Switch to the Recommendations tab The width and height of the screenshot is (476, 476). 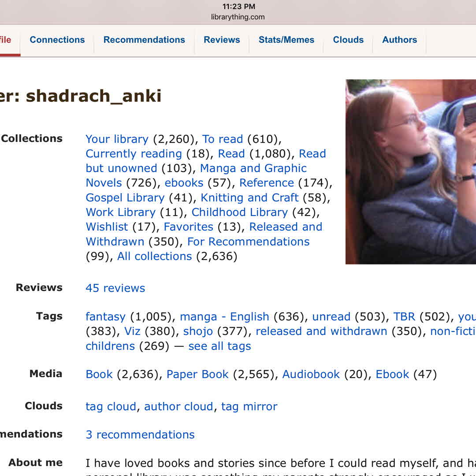click(x=144, y=40)
